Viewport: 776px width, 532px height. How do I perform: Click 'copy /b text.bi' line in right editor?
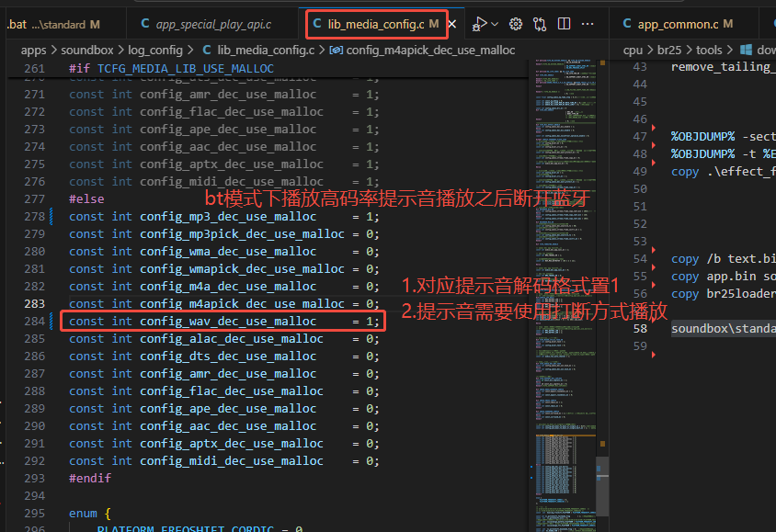723,258
